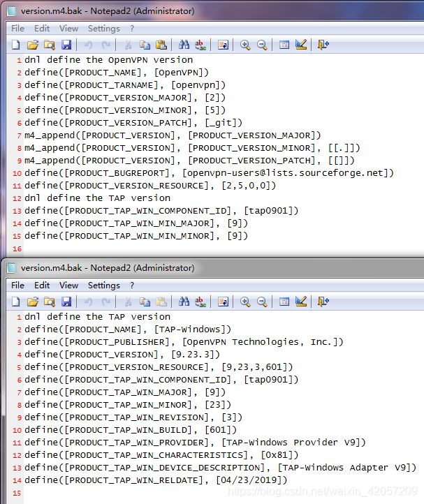Click line with '[TAP-Windows]' product name

pos(128,329)
